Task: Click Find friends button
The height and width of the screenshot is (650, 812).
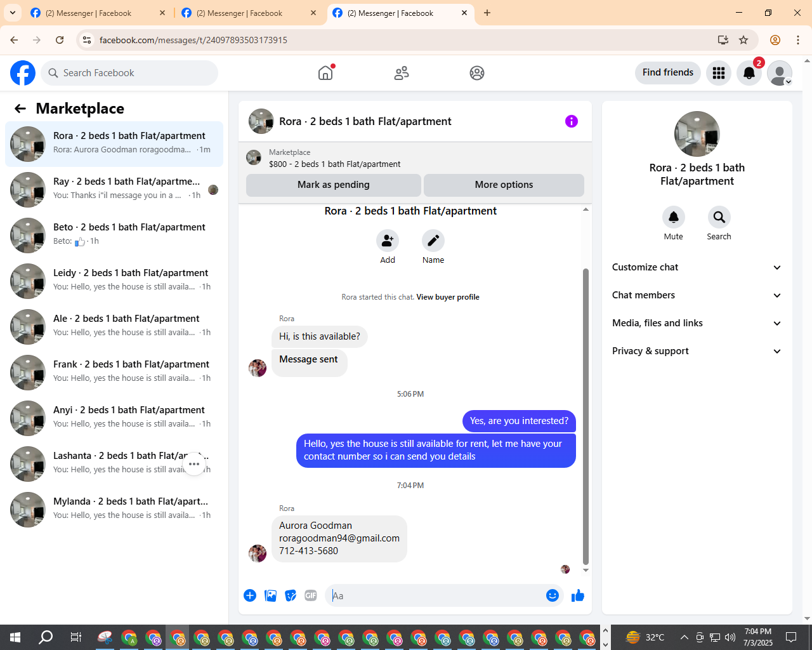Action: (668, 72)
